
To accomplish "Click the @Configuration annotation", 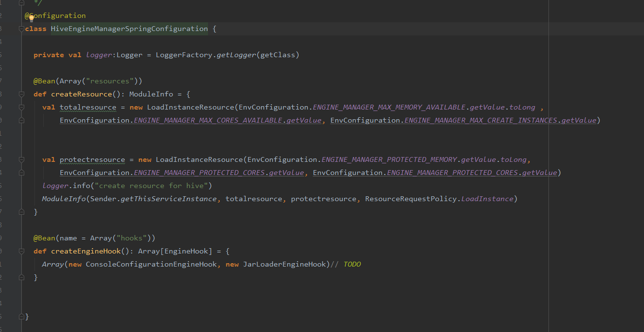I will click(x=55, y=16).
